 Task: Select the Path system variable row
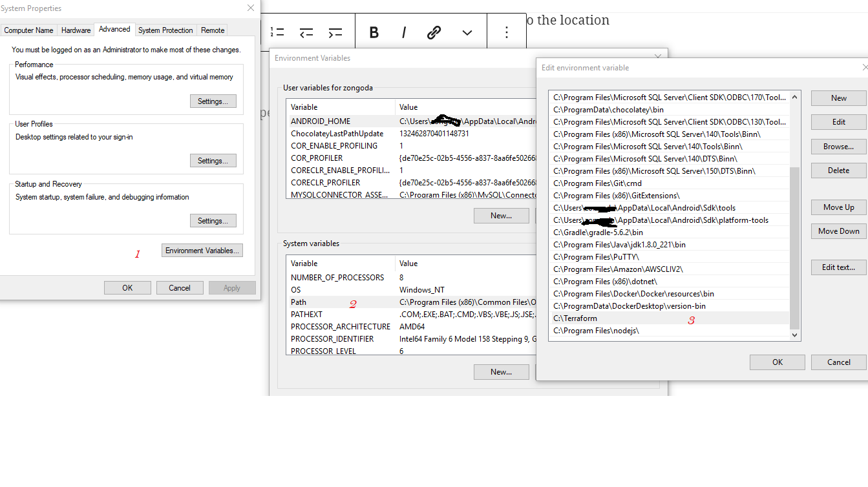pos(299,302)
